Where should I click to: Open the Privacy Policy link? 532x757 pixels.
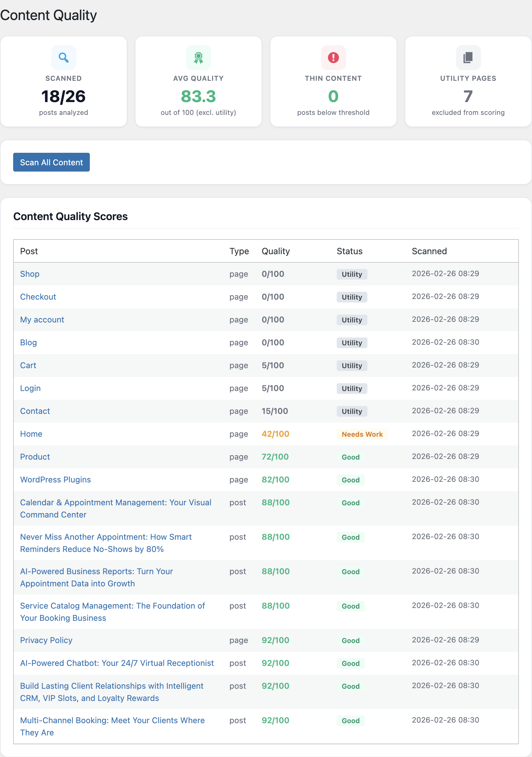pos(46,640)
